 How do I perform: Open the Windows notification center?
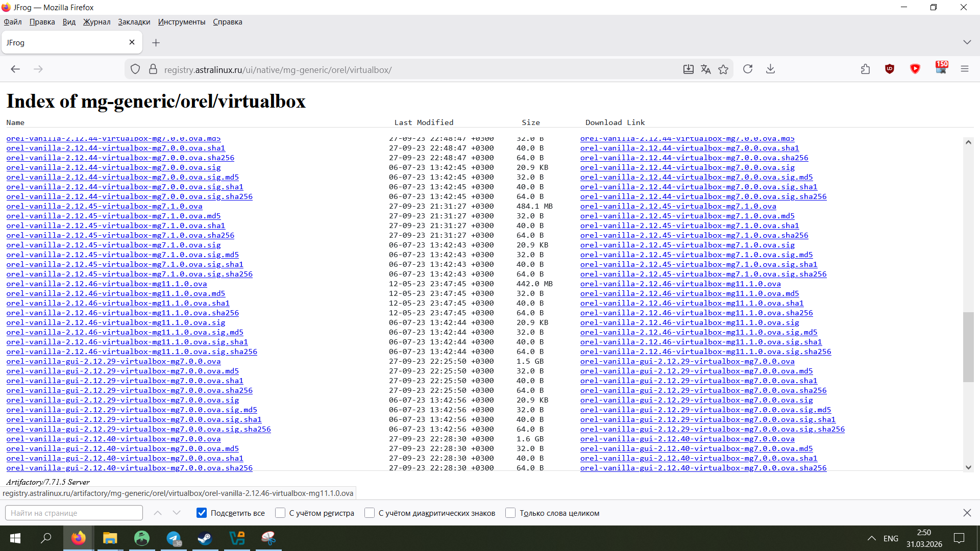pos(959,538)
